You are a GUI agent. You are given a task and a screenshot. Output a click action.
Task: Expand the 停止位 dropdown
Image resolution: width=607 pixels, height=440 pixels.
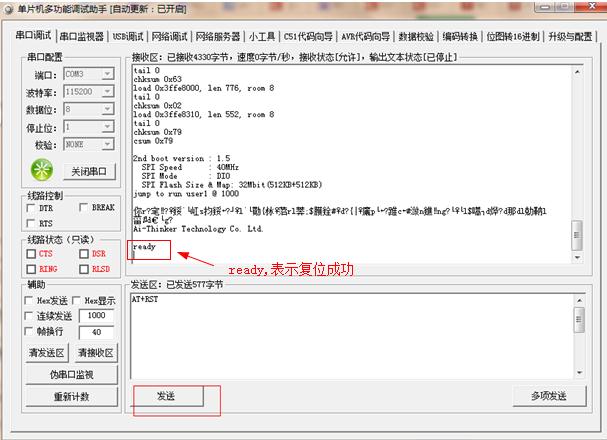pyautogui.click(x=107, y=127)
